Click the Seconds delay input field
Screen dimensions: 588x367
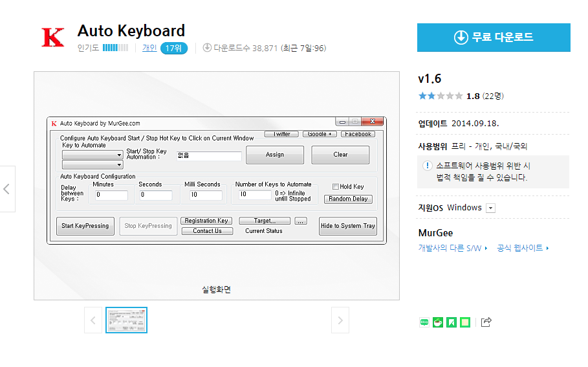(156, 195)
